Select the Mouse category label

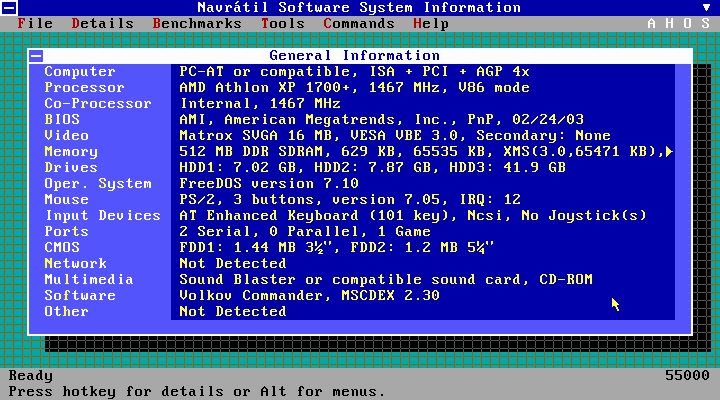point(66,200)
